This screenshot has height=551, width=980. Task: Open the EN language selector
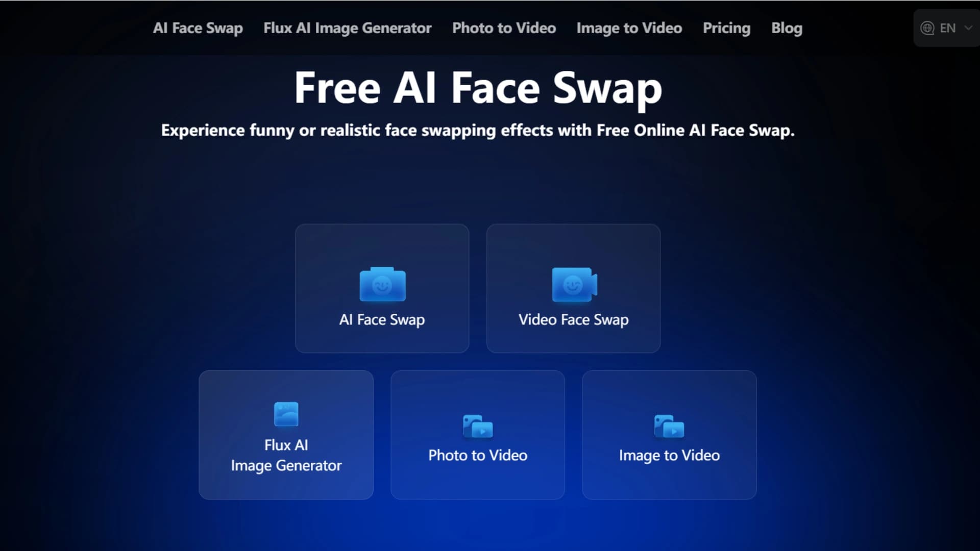(x=946, y=28)
